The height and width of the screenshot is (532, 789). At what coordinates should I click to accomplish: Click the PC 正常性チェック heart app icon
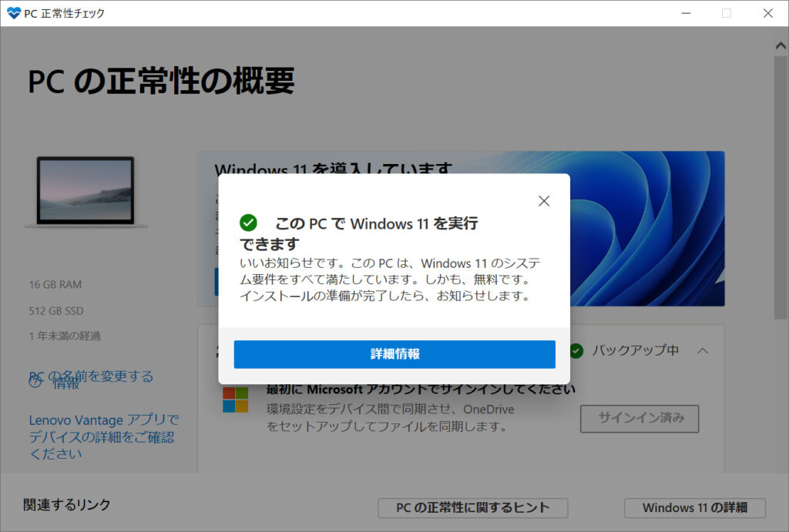(x=14, y=13)
